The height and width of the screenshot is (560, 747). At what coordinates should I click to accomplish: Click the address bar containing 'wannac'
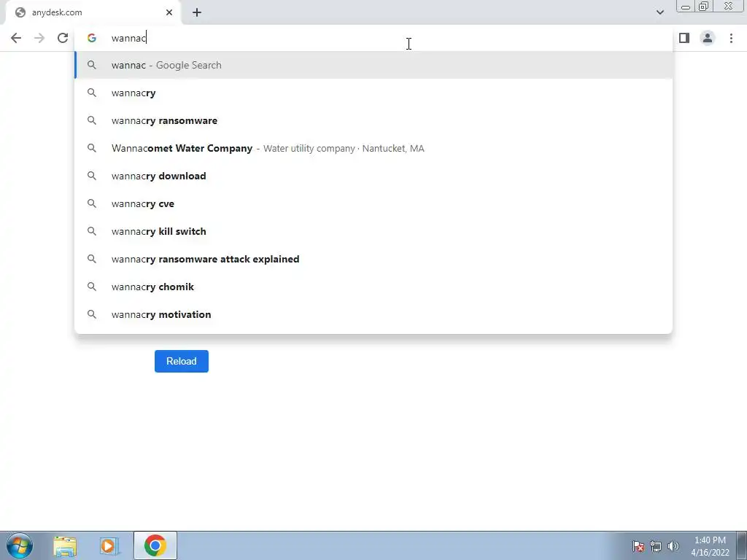click(373, 38)
